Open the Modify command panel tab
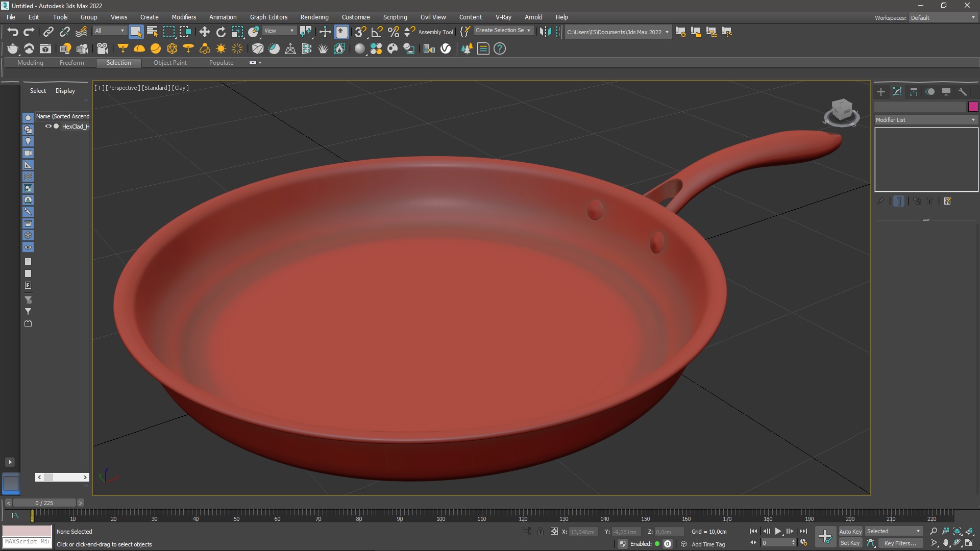Viewport: 980px width, 551px height. pos(897,92)
